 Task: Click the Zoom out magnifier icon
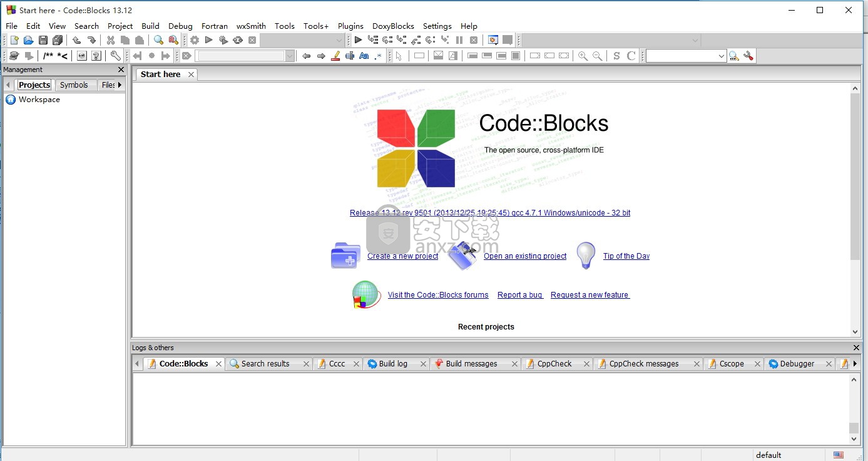(598, 56)
